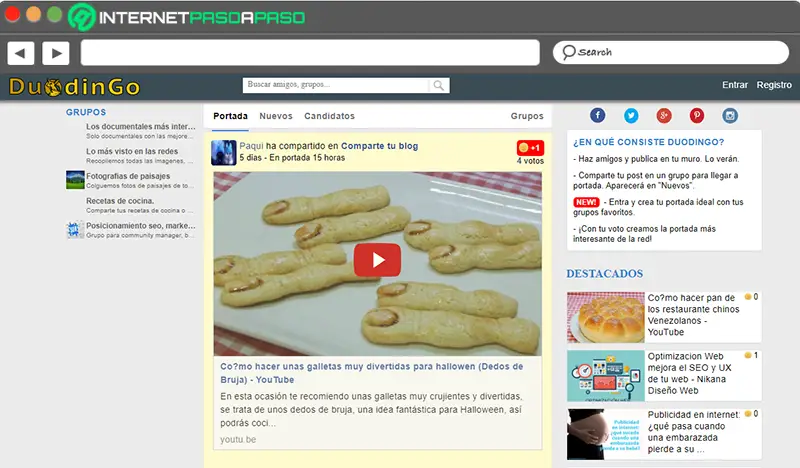Click the DESTACADOS heading
Viewport: 800px width, 468px height.
[x=605, y=274]
